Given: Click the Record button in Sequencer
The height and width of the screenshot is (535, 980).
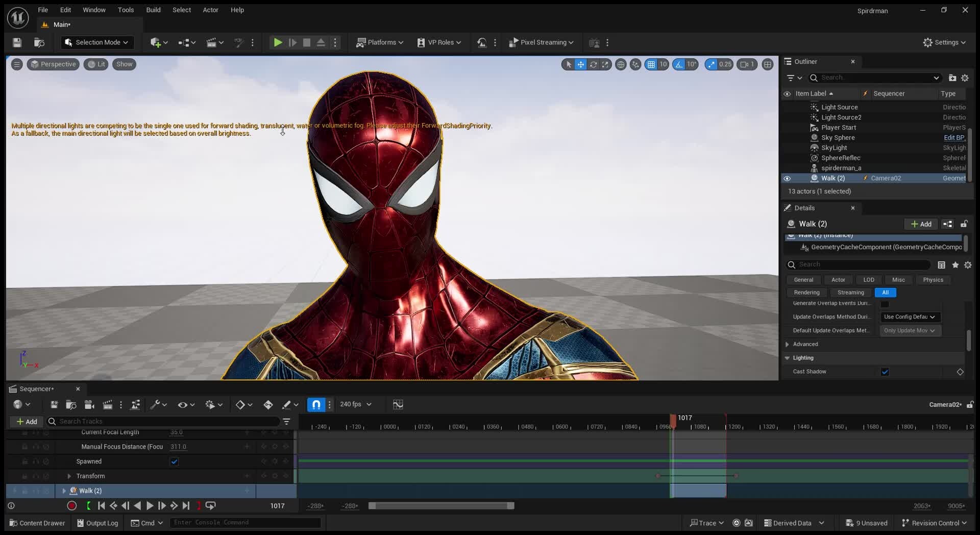Looking at the screenshot, I should click(72, 505).
